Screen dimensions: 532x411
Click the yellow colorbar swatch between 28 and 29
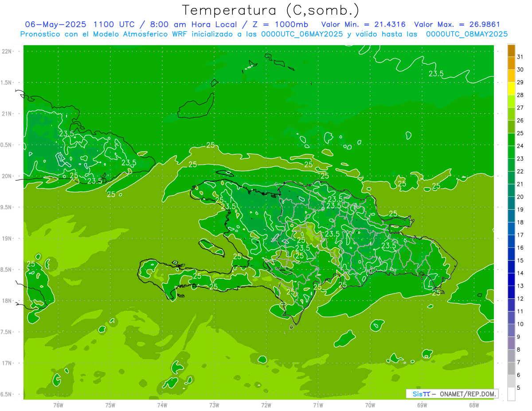[511, 89]
